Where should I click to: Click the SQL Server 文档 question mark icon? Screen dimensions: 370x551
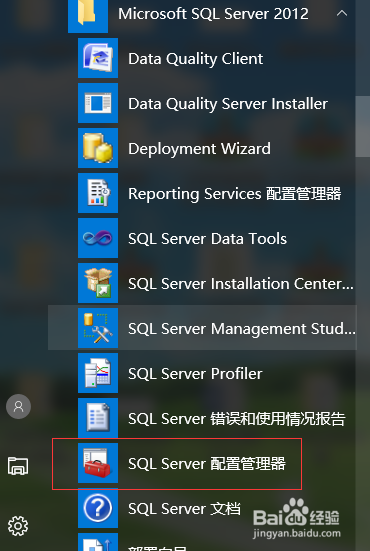click(x=98, y=508)
